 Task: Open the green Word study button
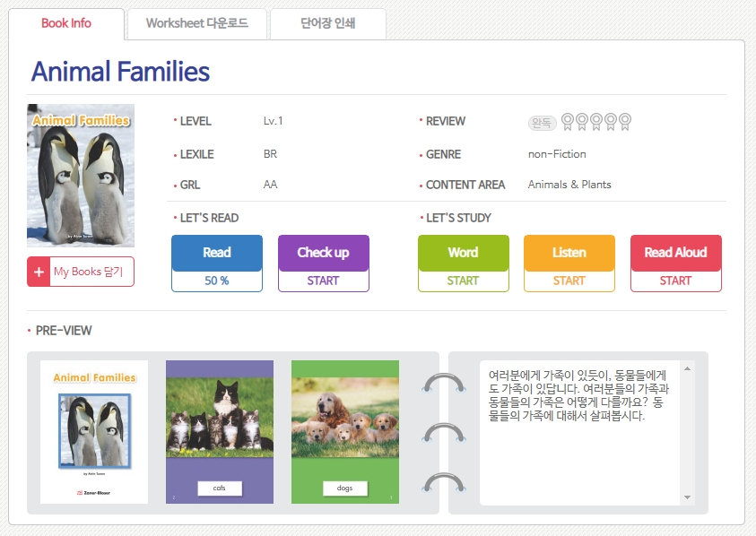point(464,253)
